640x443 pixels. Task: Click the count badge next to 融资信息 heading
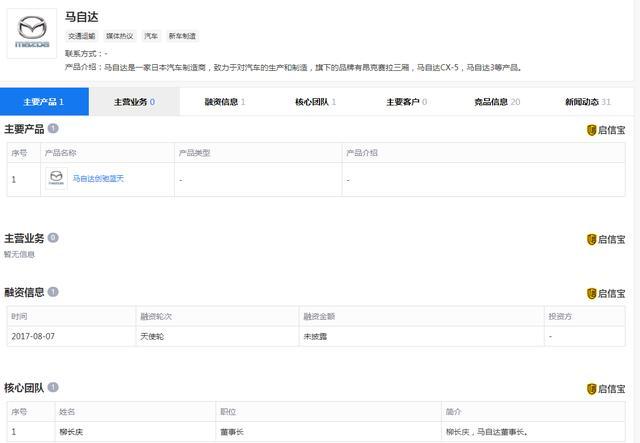[x=53, y=292]
